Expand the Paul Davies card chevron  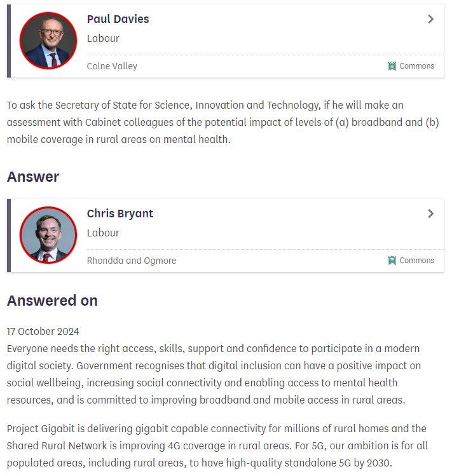[x=430, y=19]
